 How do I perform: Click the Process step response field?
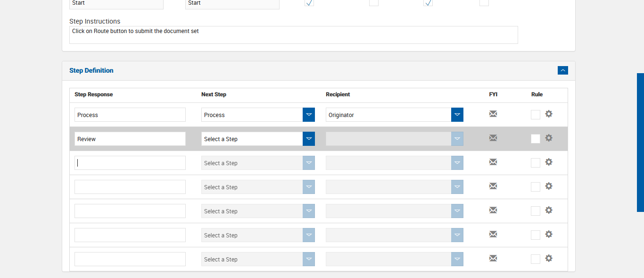point(130,115)
